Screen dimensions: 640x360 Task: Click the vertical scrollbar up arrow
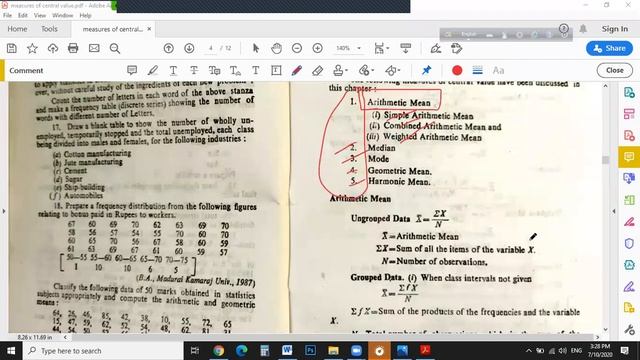605,86
